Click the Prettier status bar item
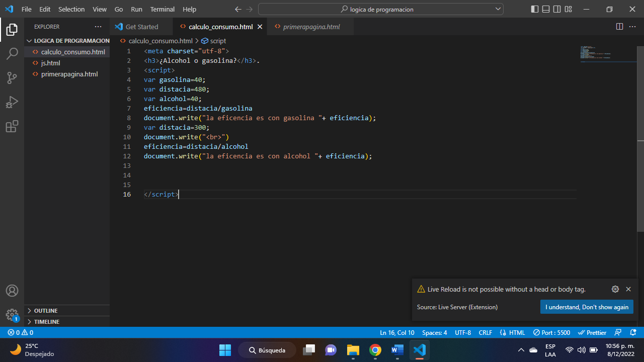Screen dimensions: 644x362 pyautogui.click(x=592, y=332)
